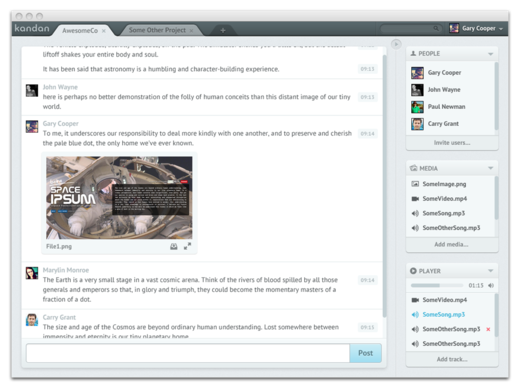The image size is (520, 389).
Task: Collapse the Media panel arrow
Action: pyautogui.click(x=490, y=168)
